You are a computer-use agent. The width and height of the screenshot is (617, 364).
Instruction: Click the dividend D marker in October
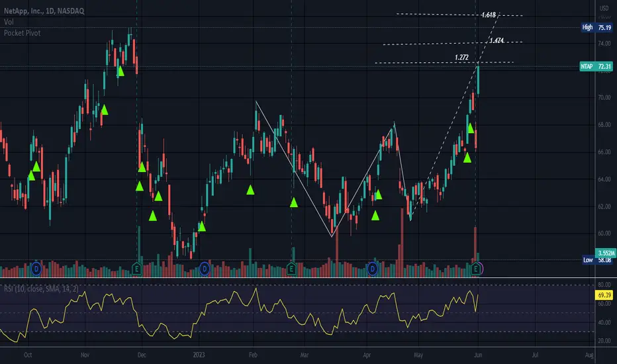[36, 269]
